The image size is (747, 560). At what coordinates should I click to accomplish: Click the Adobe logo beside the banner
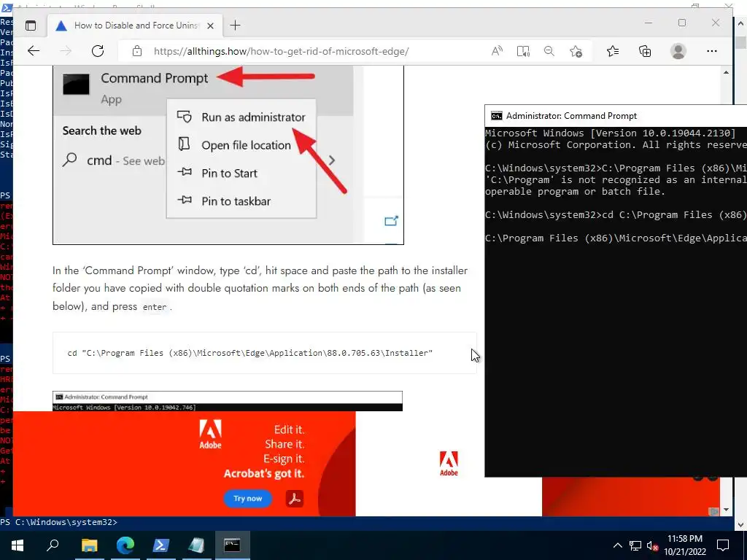(x=449, y=463)
